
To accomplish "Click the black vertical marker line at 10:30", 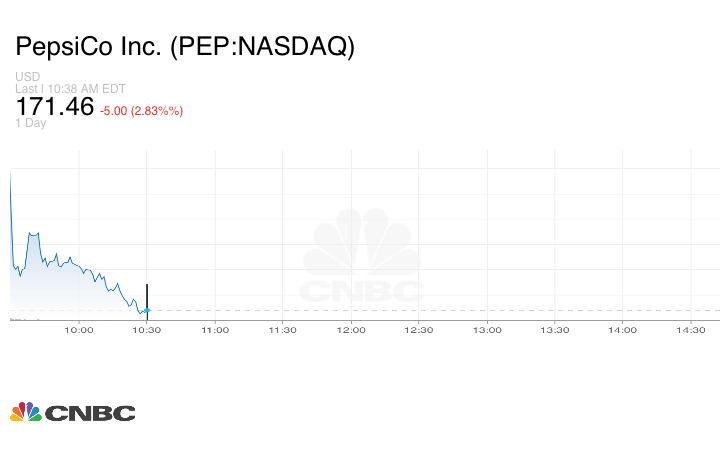I will 147,295.
